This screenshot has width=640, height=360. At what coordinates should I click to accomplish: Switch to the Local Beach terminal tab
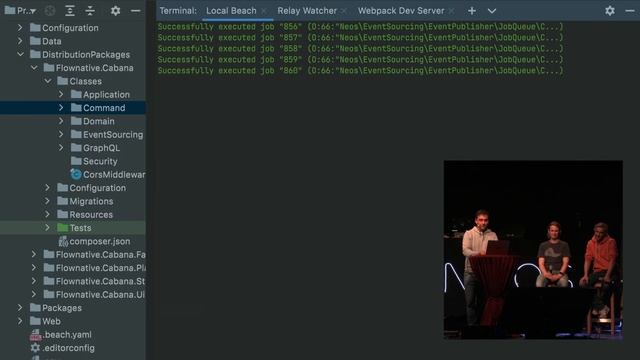(x=231, y=11)
